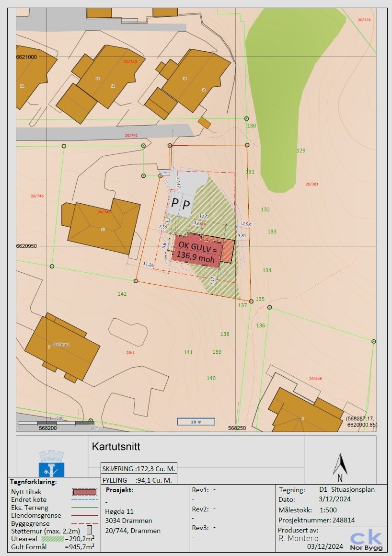The height and width of the screenshot is (556, 392).
Task: Click the Støttemur legend symbol
Action: [89, 529]
